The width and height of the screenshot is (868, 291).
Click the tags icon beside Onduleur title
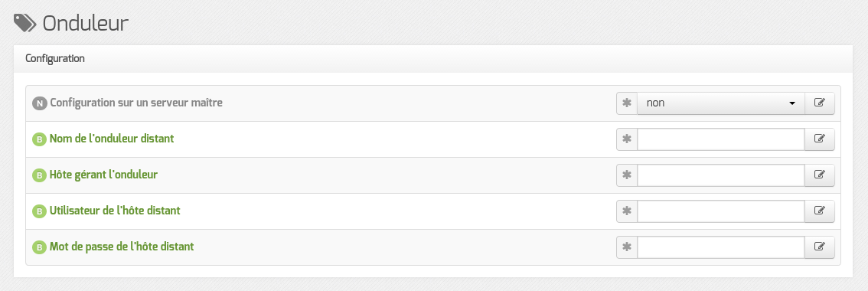pos(25,23)
